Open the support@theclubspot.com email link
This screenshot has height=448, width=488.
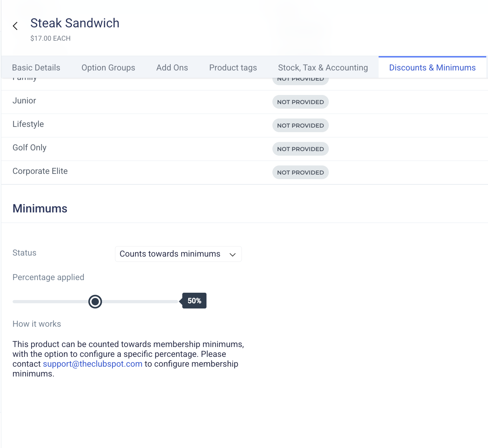tap(93, 364)
